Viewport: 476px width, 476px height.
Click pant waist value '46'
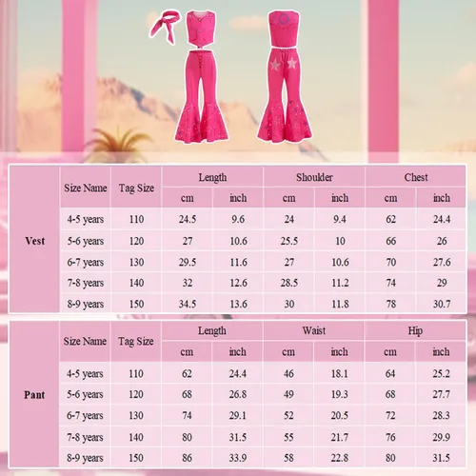tap(288, 373)
